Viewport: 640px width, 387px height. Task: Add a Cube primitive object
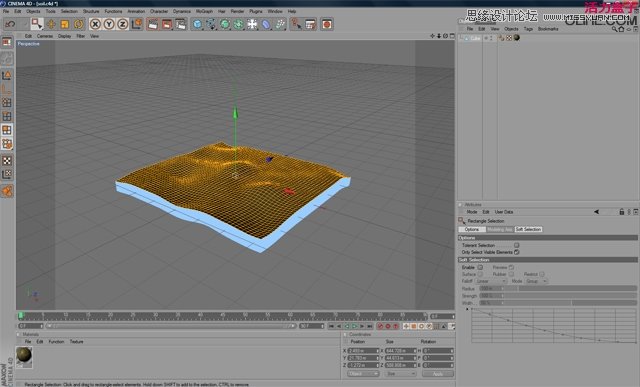tap(198, 24)
